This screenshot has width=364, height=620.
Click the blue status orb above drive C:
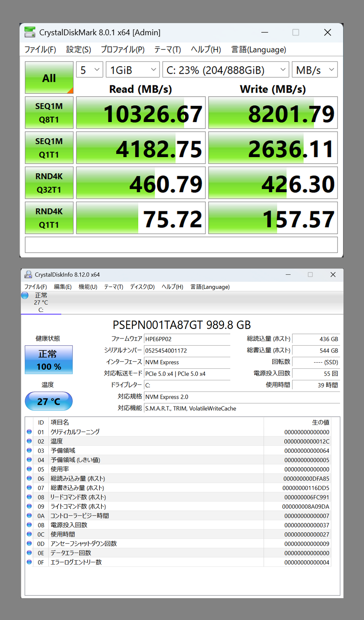click(x=25, y=295)
